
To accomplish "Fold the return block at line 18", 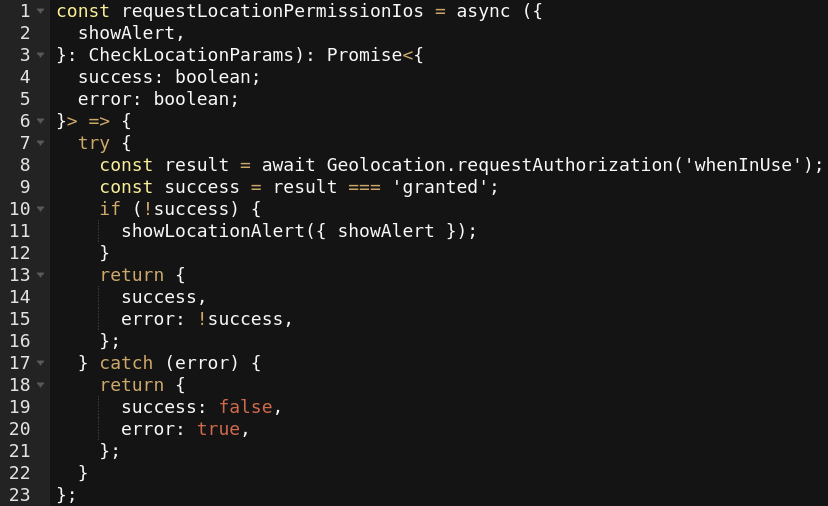I will click(41, 385).
